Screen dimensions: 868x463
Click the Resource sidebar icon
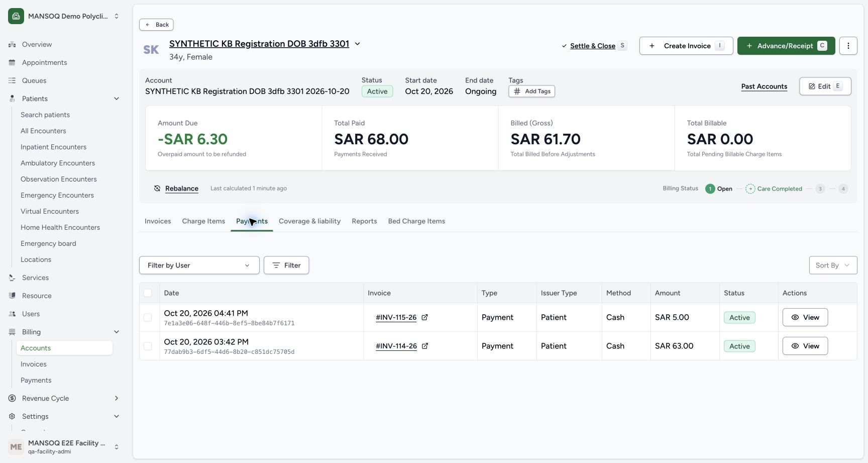[12, 296]
